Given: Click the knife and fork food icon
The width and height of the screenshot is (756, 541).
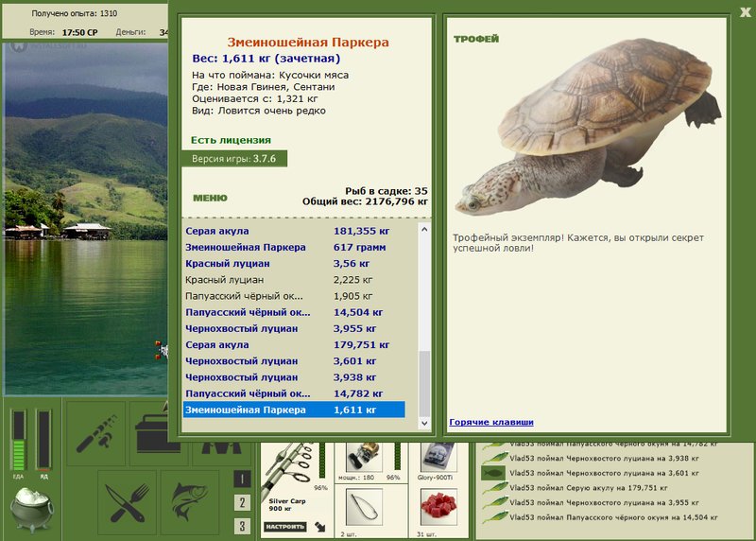Looking at the screenshot, I should click(x=127, y=502).
